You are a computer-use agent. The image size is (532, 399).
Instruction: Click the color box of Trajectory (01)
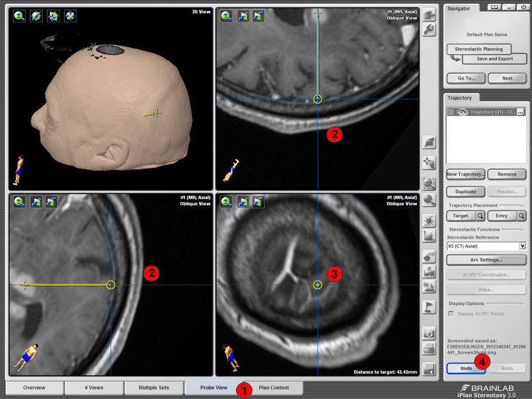[451, 113]
